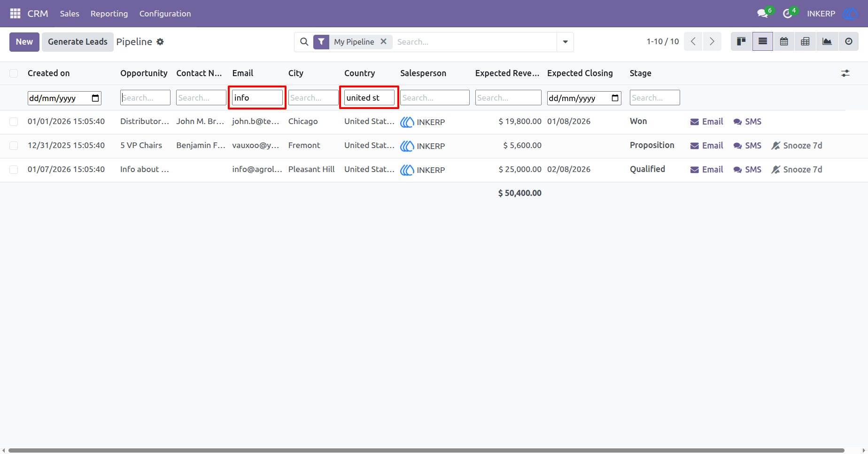Screen dimensions: 868x454
Task: Switch to Graph view
Action: pos(827,41)
